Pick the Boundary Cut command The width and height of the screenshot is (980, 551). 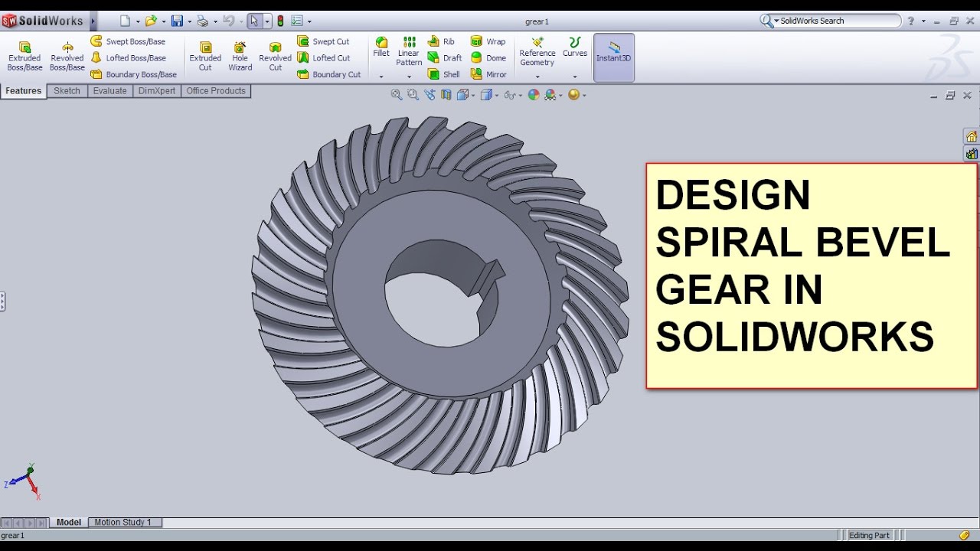coord(328,74)
